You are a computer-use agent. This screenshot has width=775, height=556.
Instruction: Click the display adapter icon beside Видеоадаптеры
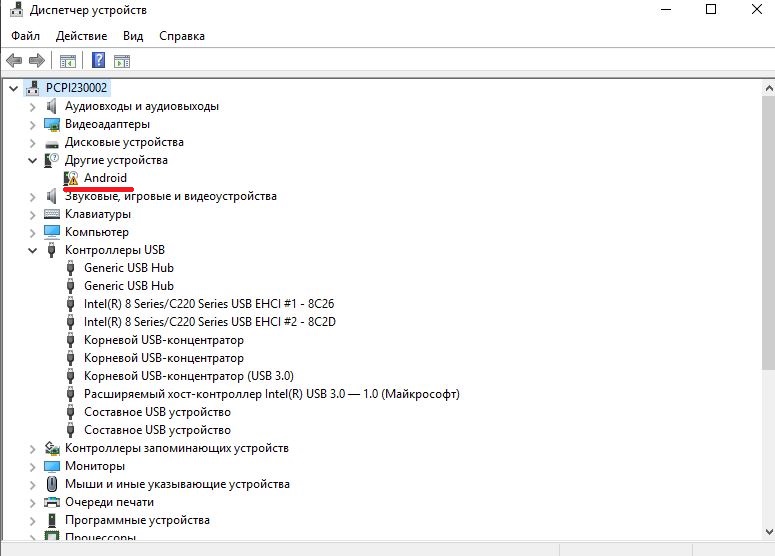click(52, 124)
